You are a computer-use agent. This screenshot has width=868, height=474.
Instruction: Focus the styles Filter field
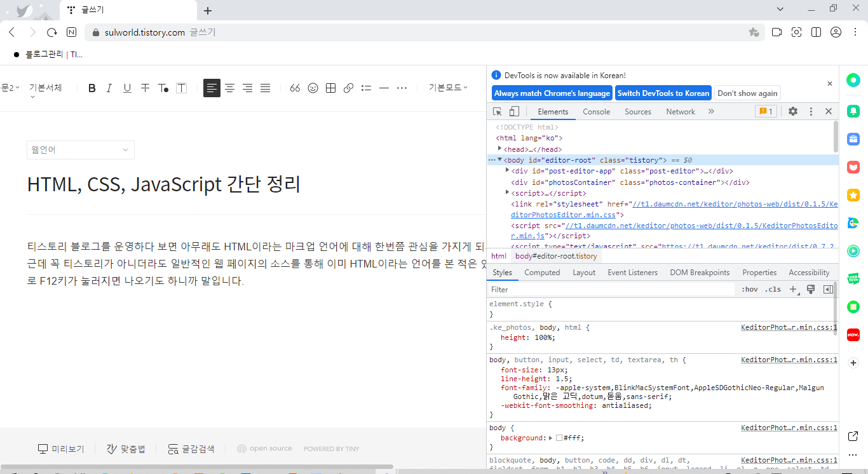point(611,290)
